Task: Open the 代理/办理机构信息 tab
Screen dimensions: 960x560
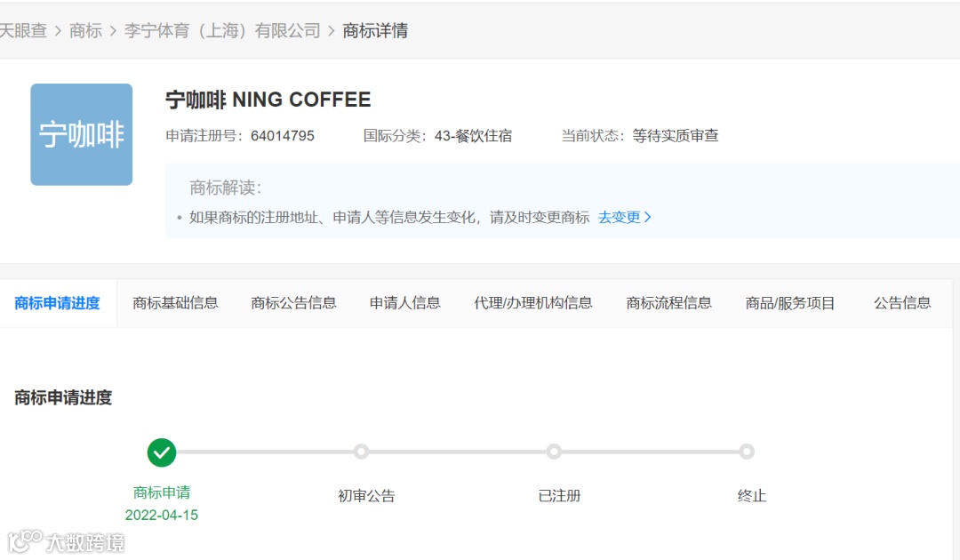Action: tap(533, 303)
